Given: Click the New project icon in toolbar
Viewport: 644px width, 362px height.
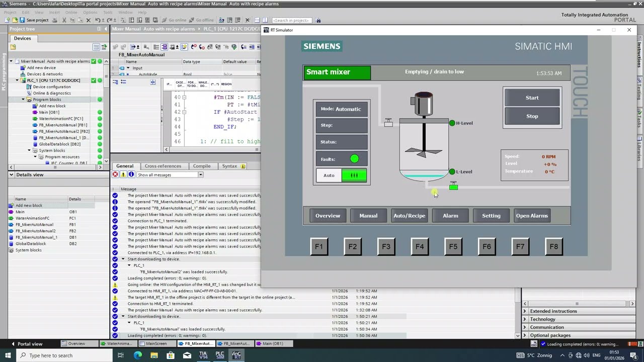Looking at the screenshot, I should click(7, 20).
